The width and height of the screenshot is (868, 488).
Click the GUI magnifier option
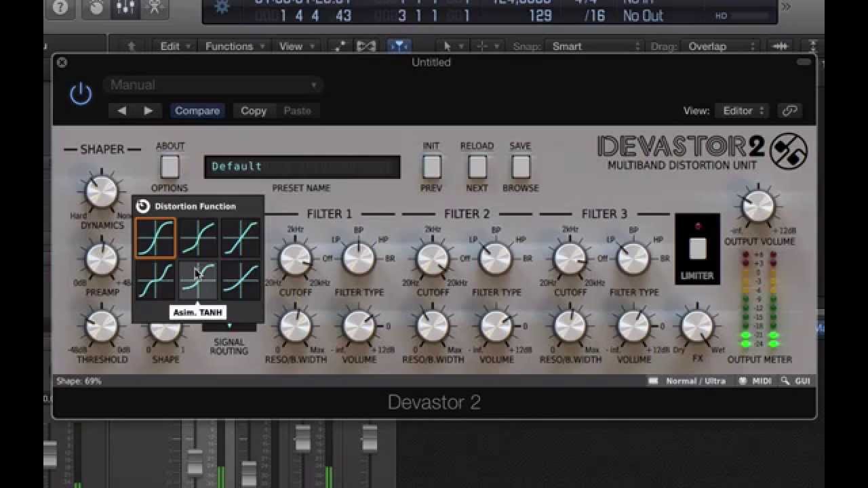(x=795, y=381)
